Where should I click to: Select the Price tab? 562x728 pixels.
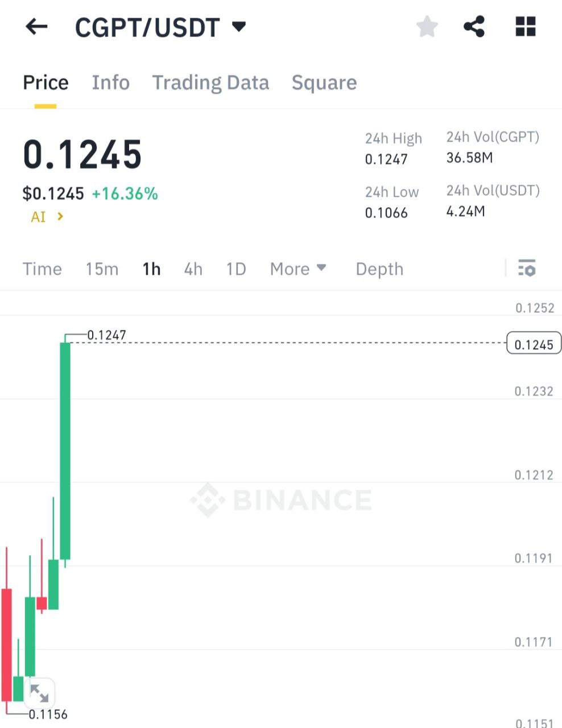point(46,83)
